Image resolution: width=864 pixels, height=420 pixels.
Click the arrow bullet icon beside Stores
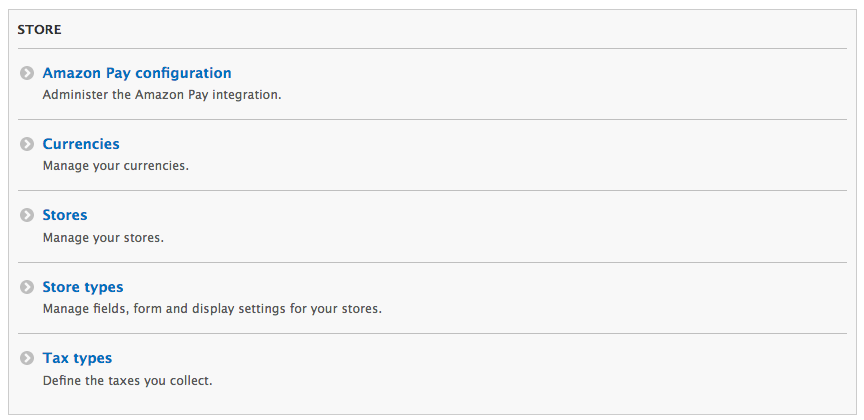tap(27, 216)
